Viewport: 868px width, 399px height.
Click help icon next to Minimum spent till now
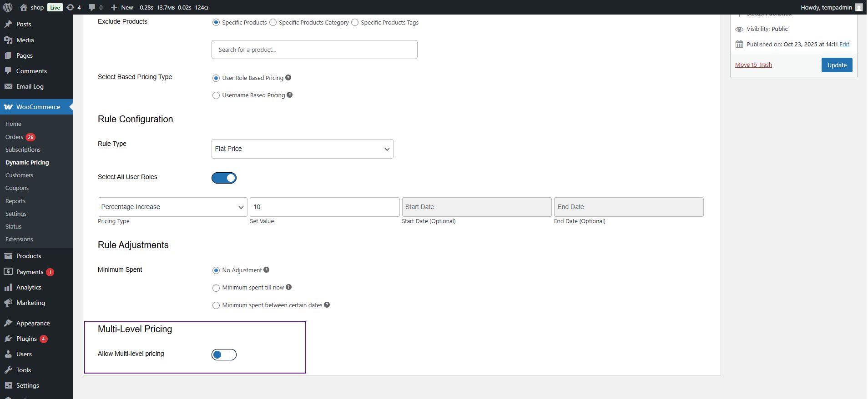[289, 287]
